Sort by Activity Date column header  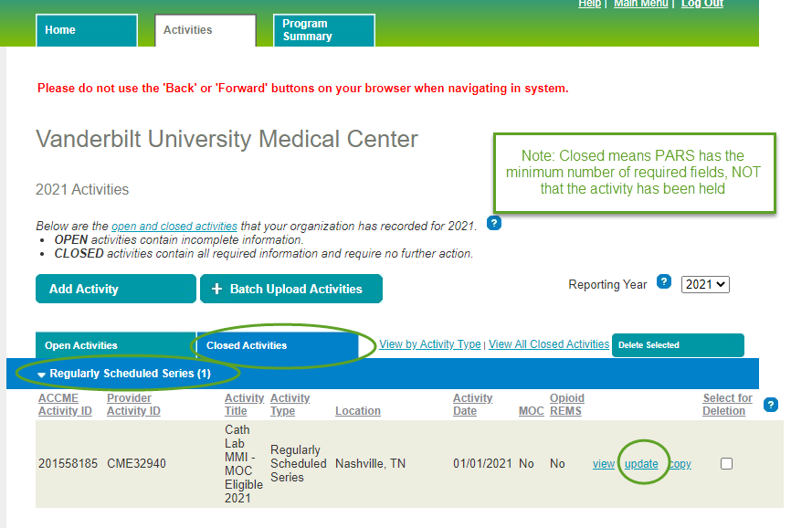tap(472, 405)
